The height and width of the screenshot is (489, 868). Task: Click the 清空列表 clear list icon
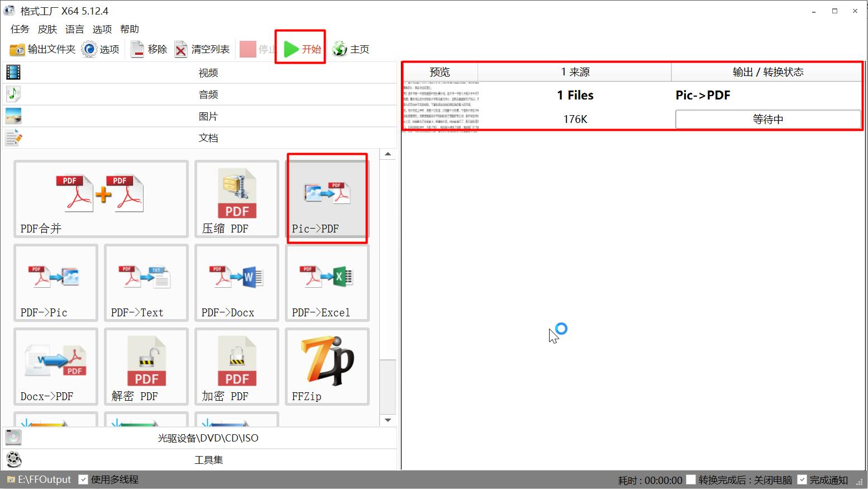click(181, 49)
